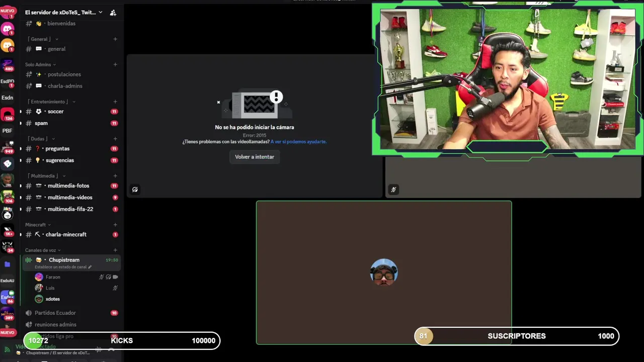
Task: Collapse the Dudas category
Action: (x=41, y=139)
